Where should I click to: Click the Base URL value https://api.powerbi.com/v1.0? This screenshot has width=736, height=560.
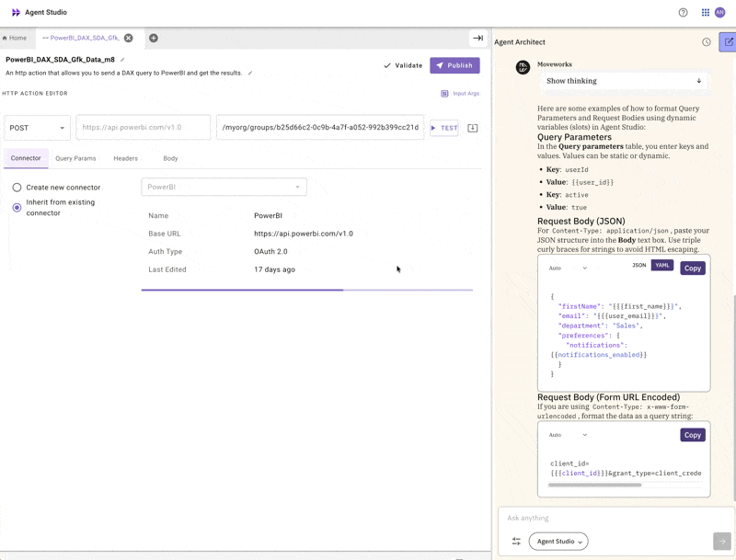(x=304, y=234)
